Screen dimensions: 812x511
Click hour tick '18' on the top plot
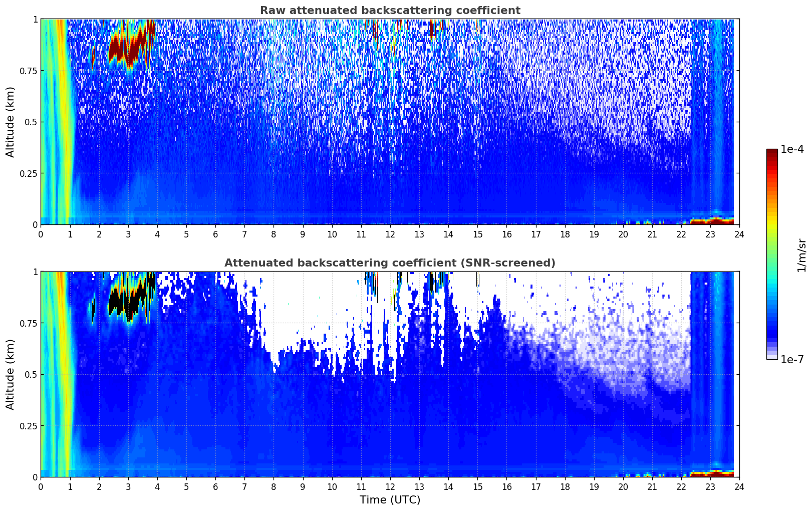[565, 234]
